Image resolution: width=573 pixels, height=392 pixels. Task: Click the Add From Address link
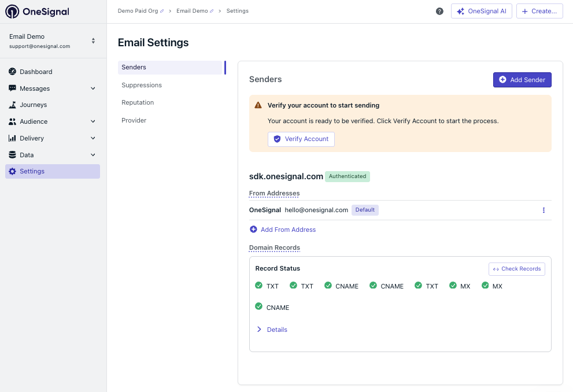(x=288, y=230)
